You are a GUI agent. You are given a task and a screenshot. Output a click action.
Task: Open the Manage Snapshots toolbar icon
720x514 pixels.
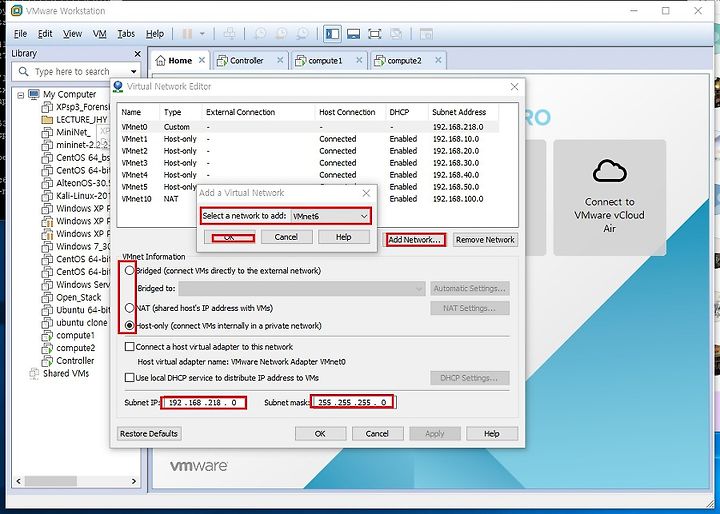pos(302,34)
